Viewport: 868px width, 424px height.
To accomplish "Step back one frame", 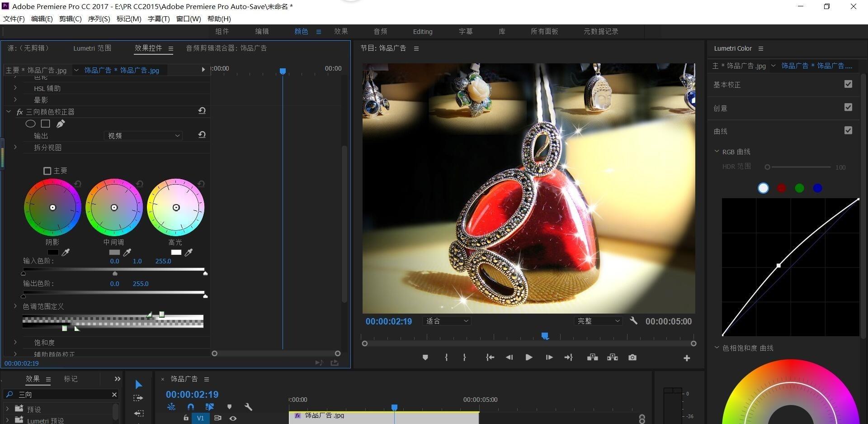I will pyautogui.click(x=509, y=357).
